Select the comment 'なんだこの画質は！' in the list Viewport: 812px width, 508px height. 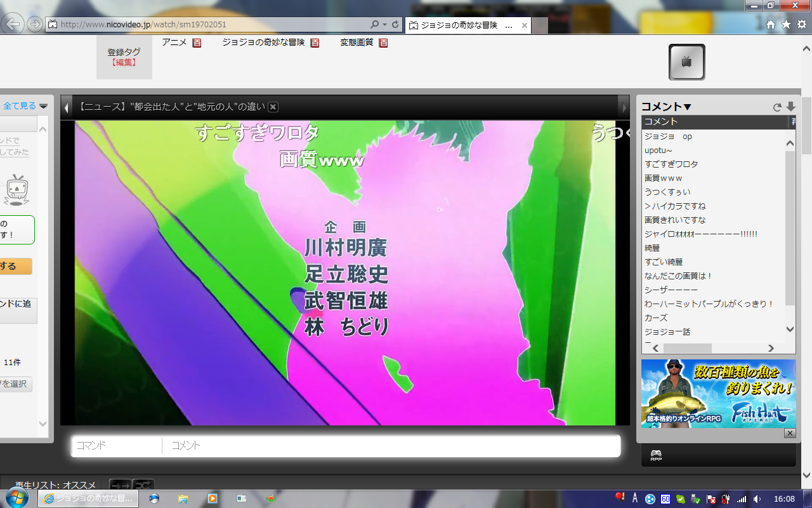click(x=714, y=276)
